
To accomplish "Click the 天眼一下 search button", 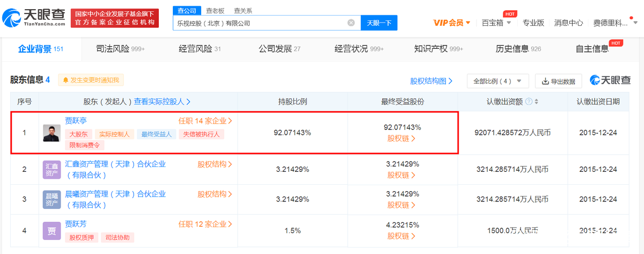I will [x=379, y=23].
